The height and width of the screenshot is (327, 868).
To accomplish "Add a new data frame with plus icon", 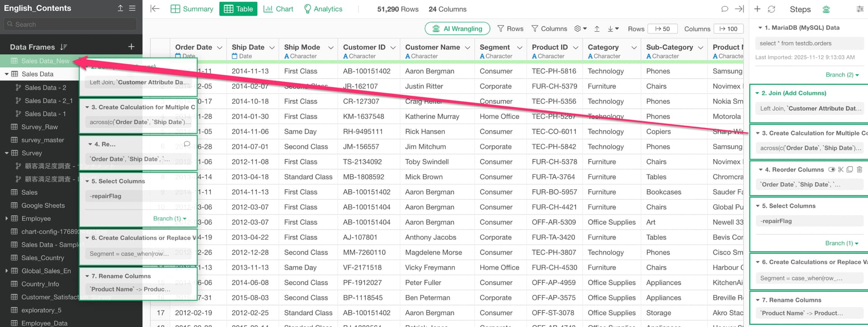I will tap(131, 47).
